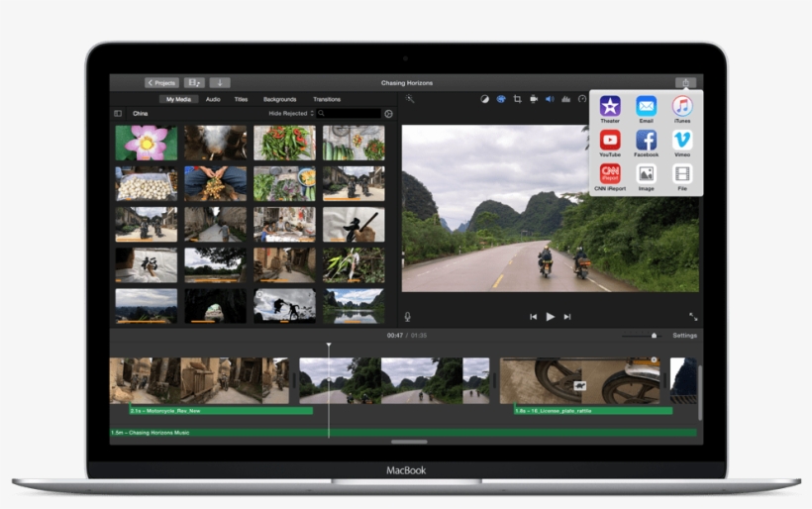Switch to the Audio tab

[x=213, y=99]
